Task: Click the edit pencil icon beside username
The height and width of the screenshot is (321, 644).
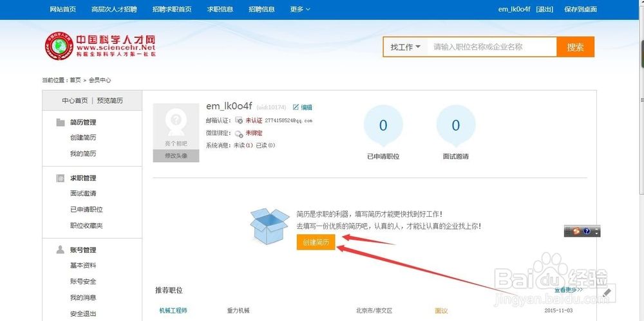Action: 296,107
